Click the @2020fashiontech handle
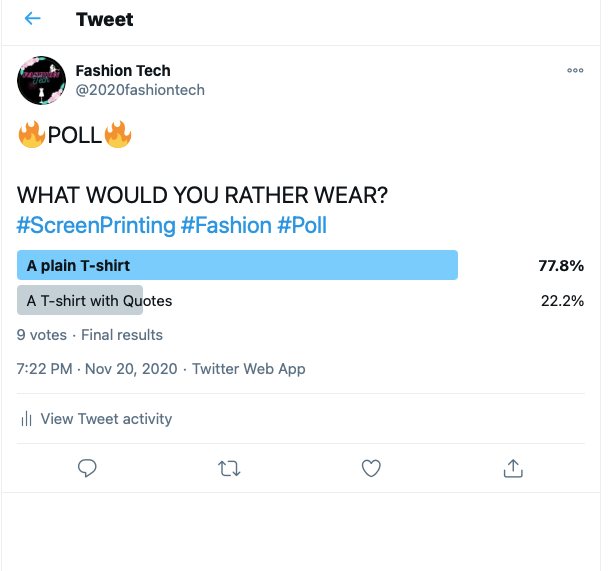The width and height of the screenshot is (608, 571). click(x=140, y=90)
